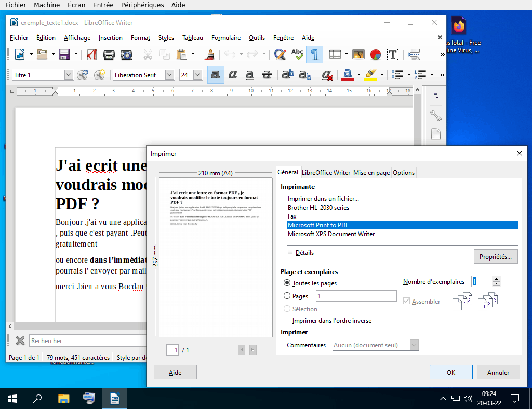Screen dimensions: 532x409
Task: Check Imprimer dans l'ordre inverse
Action: 287,320
